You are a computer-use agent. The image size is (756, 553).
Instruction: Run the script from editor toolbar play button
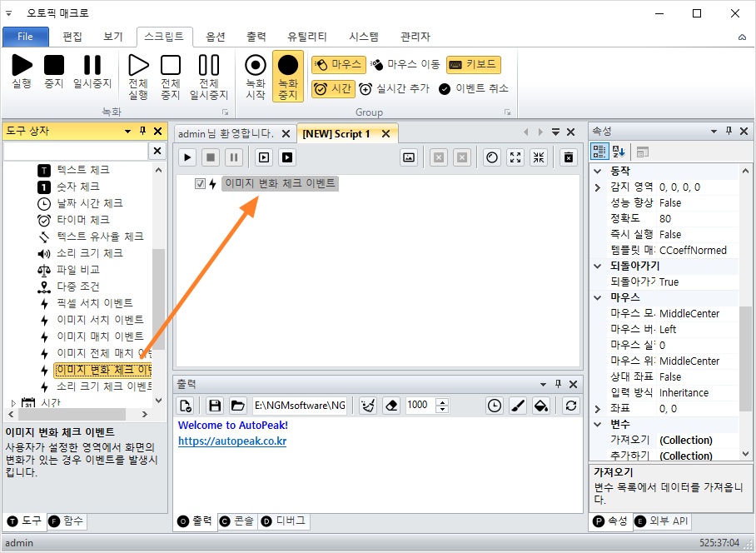tap(187, 157)
